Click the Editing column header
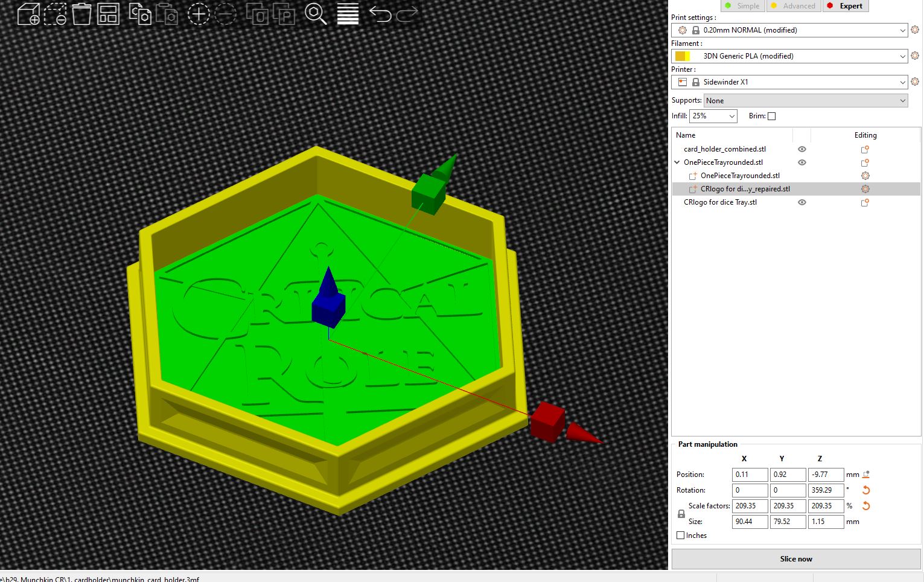 click(x=865, y=135)
